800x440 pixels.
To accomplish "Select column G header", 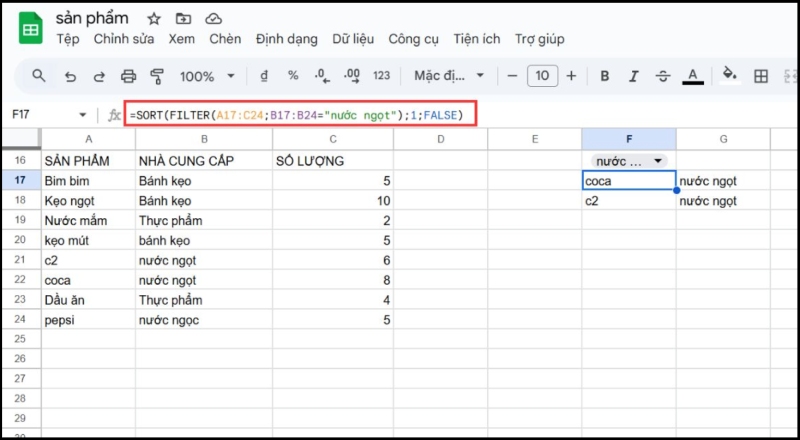I will tap(723, 139).
